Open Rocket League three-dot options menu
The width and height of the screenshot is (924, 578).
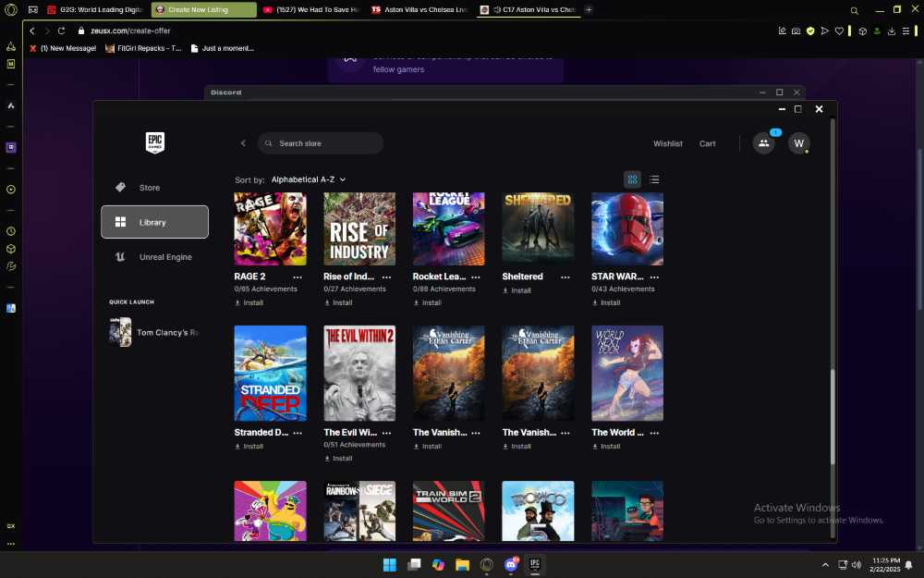(476, 277)
